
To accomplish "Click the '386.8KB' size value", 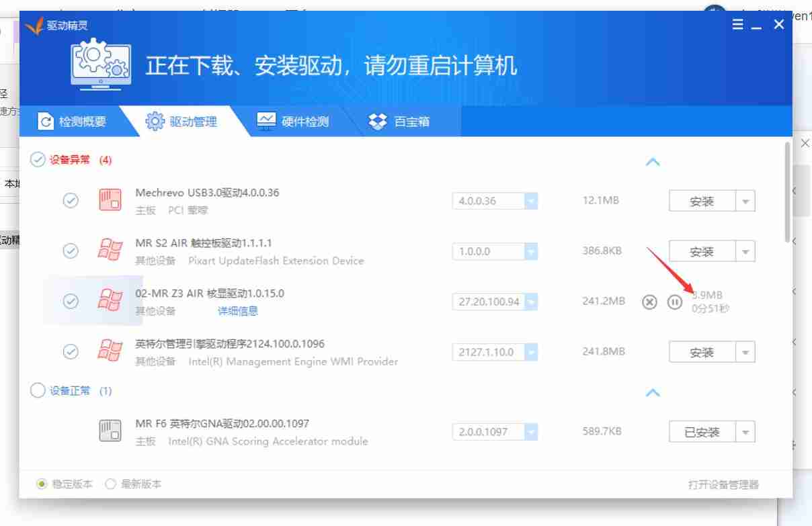I will coord(602,251).
